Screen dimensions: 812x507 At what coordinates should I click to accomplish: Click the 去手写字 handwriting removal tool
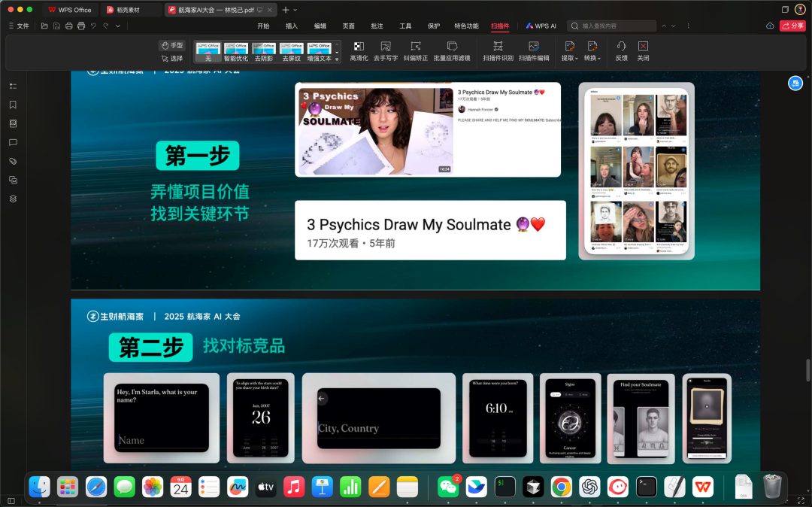[385, 51]
